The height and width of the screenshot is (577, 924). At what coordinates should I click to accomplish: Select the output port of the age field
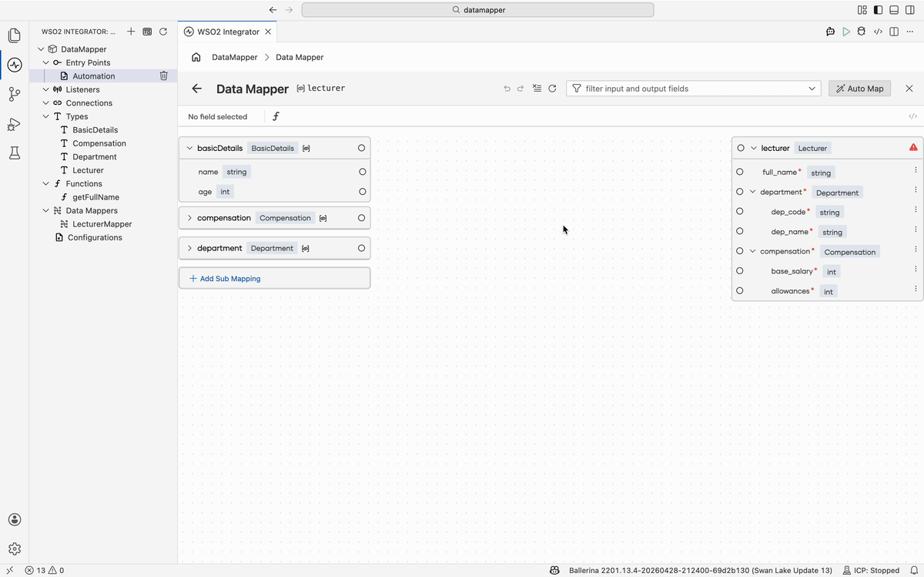[362, 191]
